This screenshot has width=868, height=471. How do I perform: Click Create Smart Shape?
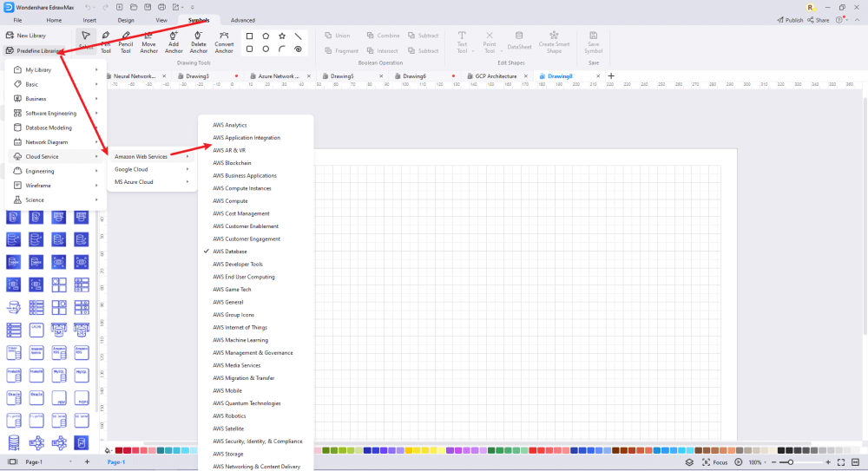point(554,42)
